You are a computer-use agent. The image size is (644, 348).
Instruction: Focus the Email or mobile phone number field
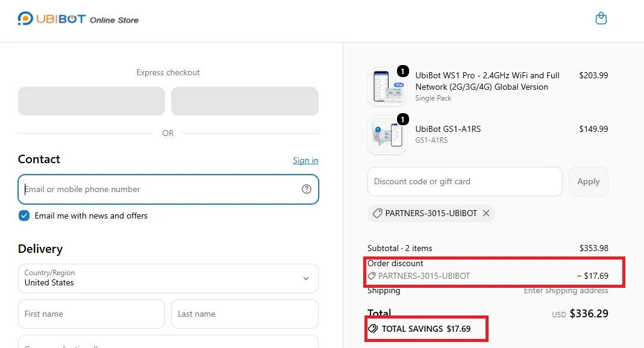pyautogui.click(x=169, y=189)
